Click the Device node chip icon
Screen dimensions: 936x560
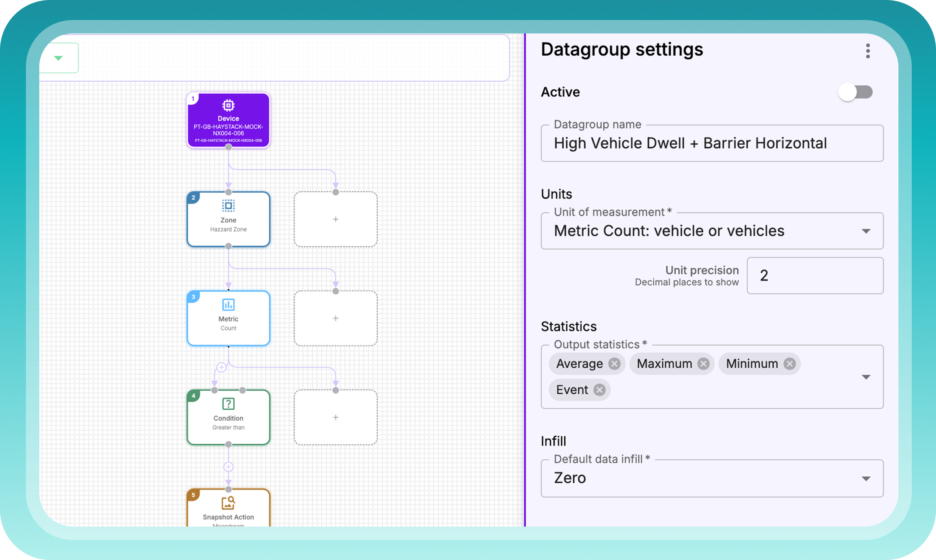[228, 105]
